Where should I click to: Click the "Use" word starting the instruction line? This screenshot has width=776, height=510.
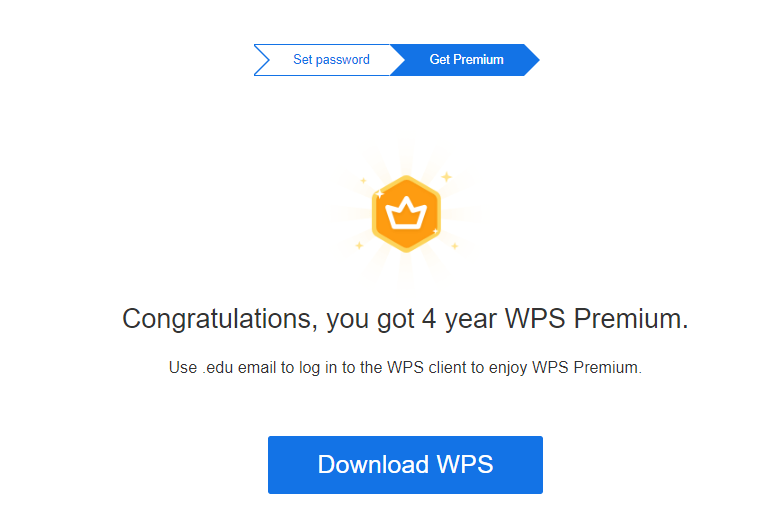(x=183, y=368)
